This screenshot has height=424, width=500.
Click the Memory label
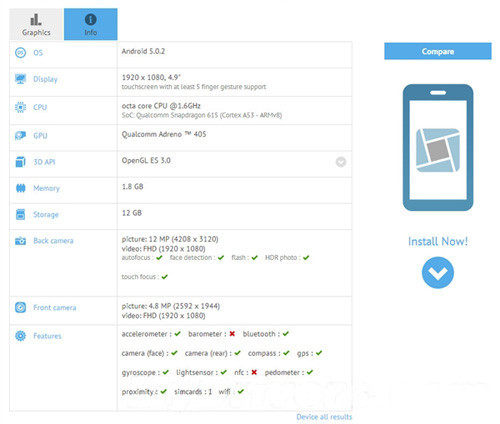(x=46, y=188)
